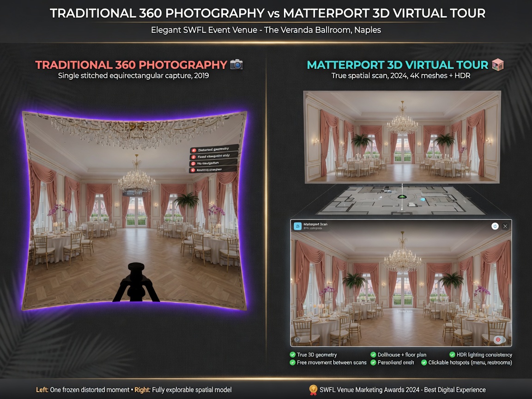Click 'True spatial scan, 2024, 4K meshes + HDR' text
This screenshot has width=532, height=399.
[x=401, y=75]
